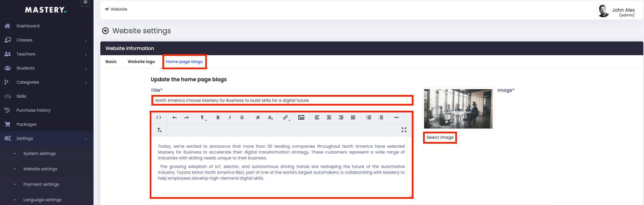Image resolution: width=644 pixels, height=205 pixels.
Task: Open Dashboard from sidebar
Action: [x=47, y=26]
